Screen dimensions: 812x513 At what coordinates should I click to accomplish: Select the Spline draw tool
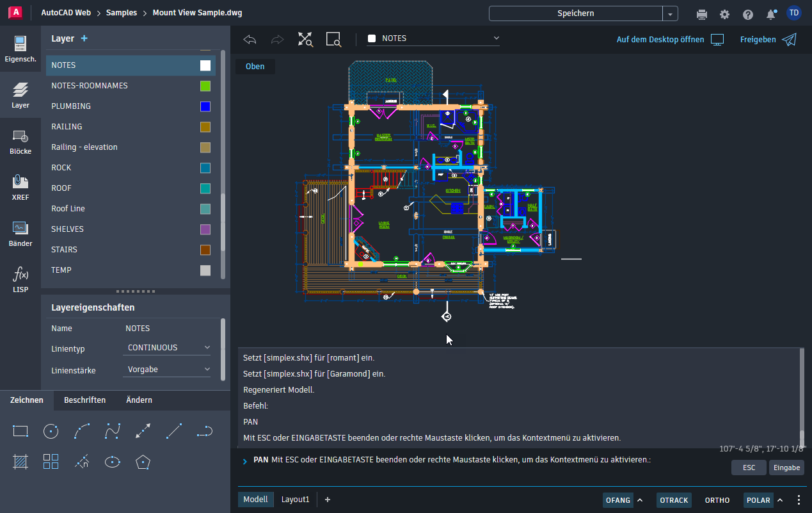coord(113,431)
